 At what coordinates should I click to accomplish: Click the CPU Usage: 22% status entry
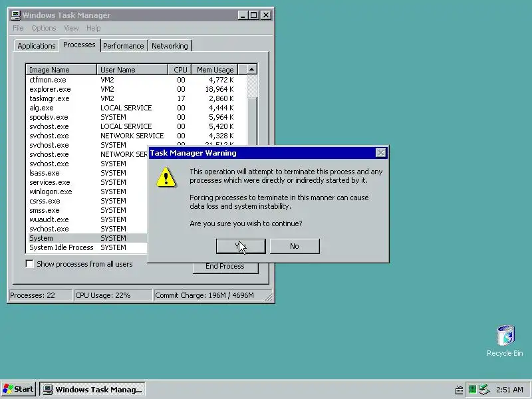pyautogui.click(x=113, y=295)
